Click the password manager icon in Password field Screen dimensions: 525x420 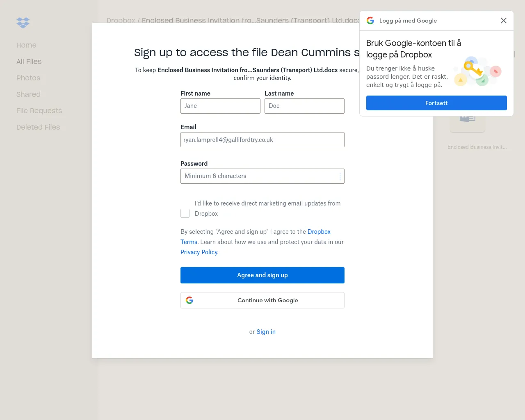340,176
